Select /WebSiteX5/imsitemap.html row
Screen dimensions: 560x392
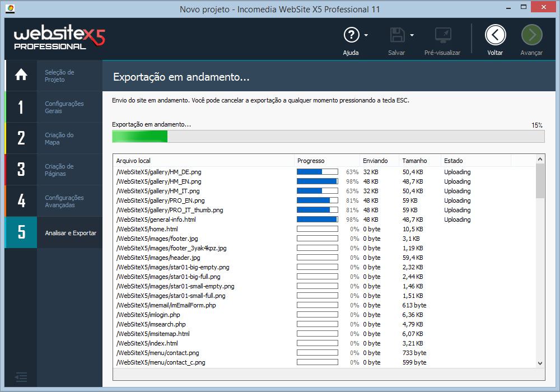[324, 334]
